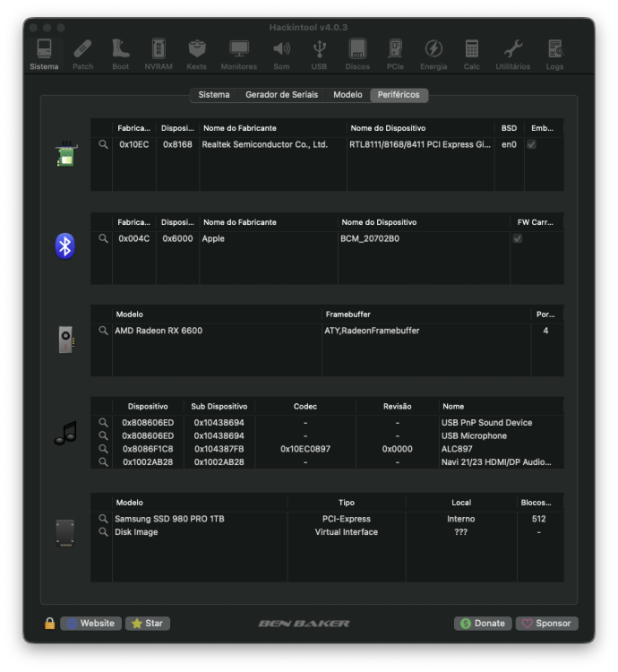Click the Donate button
Image resolution: width=618 pixels, height=672 pixels.
tap(483, 623)
